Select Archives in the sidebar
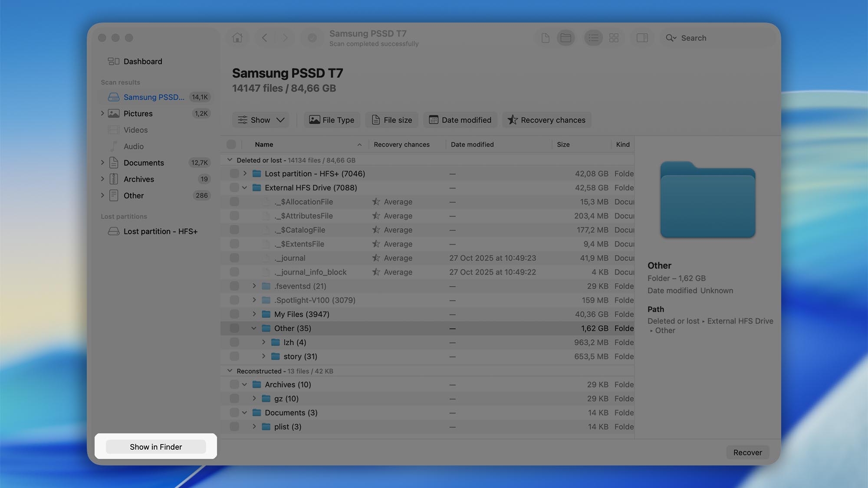Viewport: 868px width, 488px height. tap(138, 179)
